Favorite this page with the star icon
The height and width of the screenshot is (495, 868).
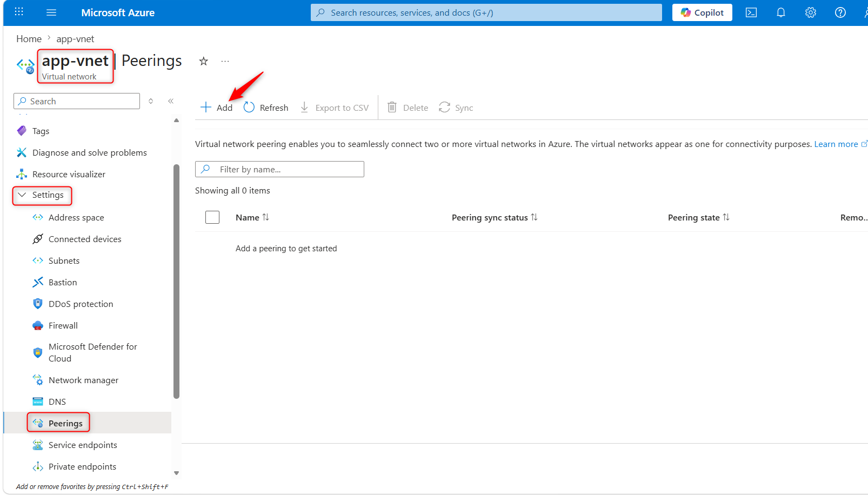(x=203, y=61)
